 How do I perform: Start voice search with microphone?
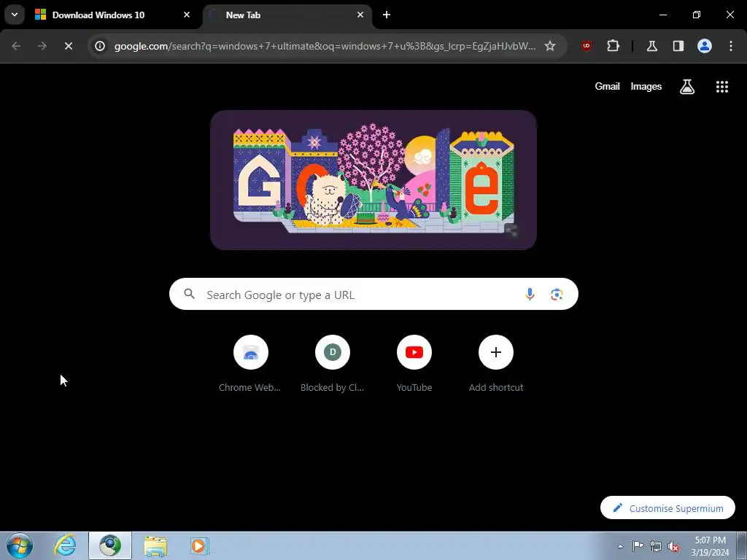(530, 295)
